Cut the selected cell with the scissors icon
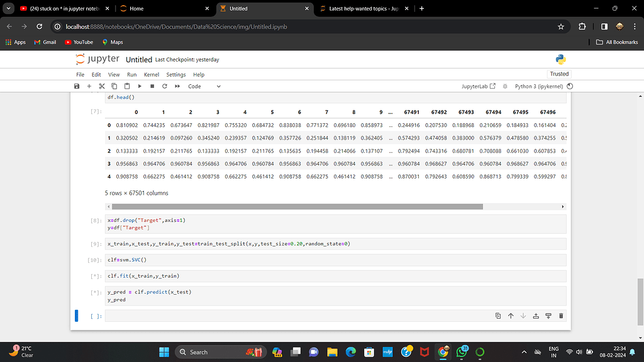Viewport: 644px width, 362px height. 101,86
